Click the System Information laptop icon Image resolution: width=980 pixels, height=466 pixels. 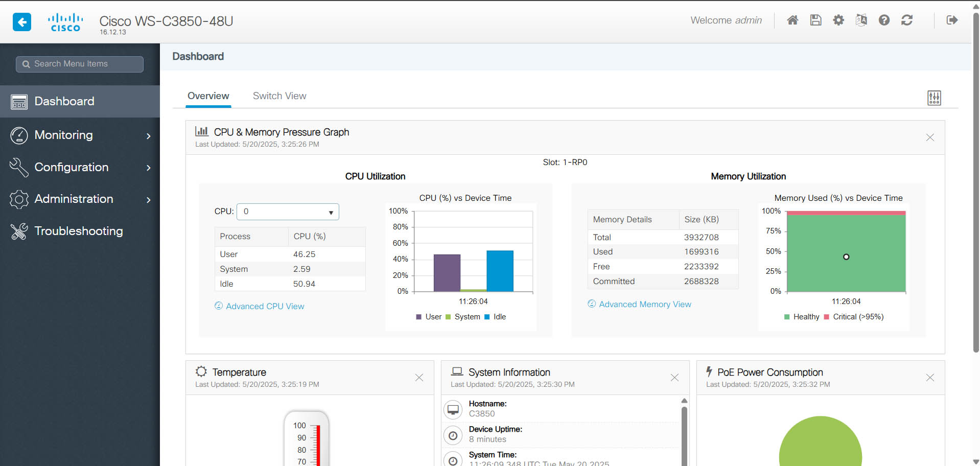pyautogui.click(x=457, y=371)
